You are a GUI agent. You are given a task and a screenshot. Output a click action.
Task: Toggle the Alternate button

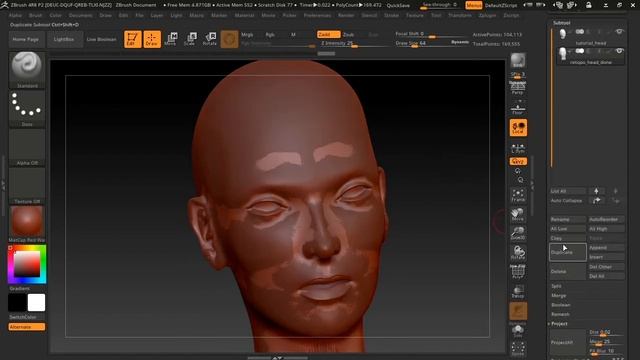(27, 327)
